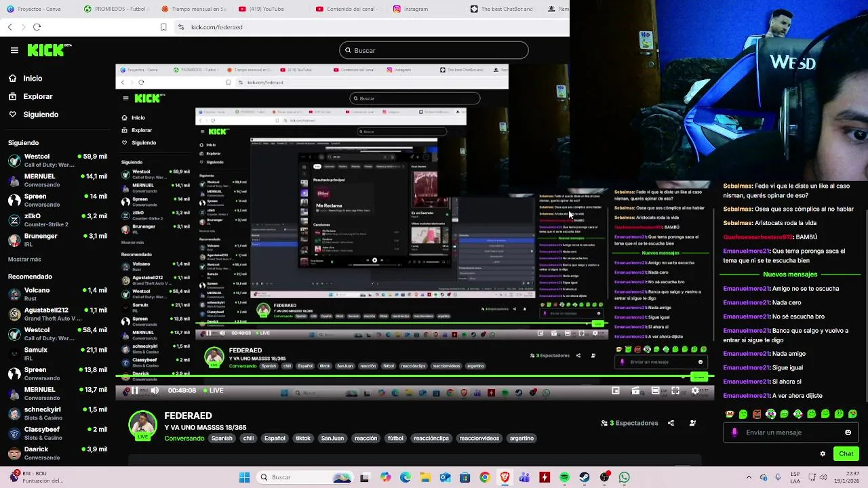This screenshot has width=868, height=488.
Task: Open the Conversando category link in the outer channel info
Action: tap(184, 438)
